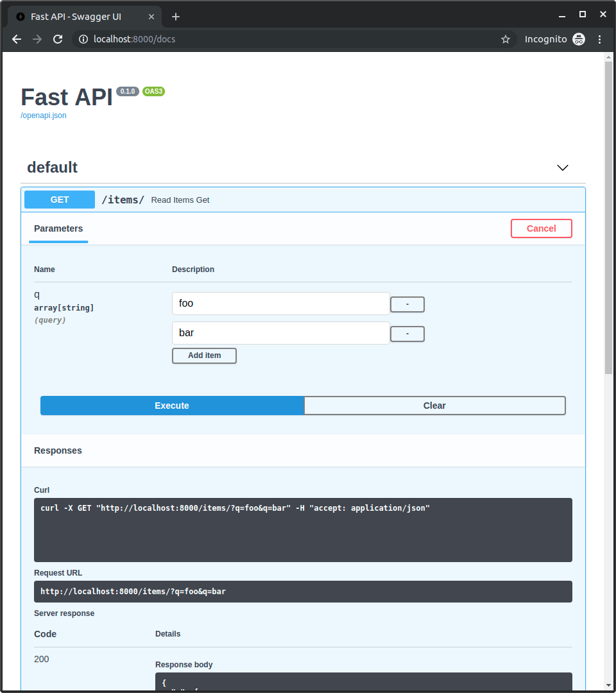Click the input field containing foo

tap(280, 303)
